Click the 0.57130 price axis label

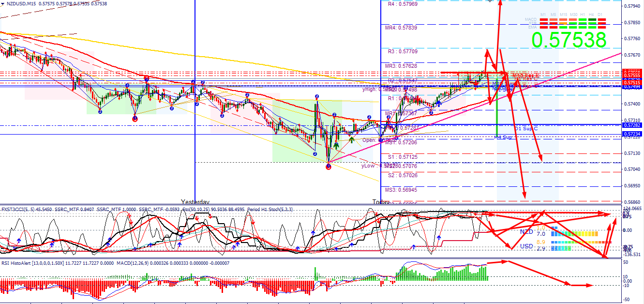click(633, 153)
